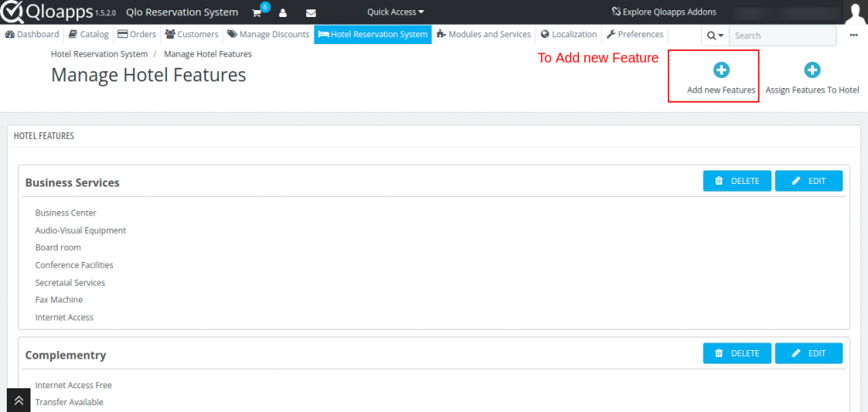Image resolution: width=868 pixels, height=412 pixels.
Task: Click Explore Qloapps Addons link
Action: [x=663, y=12]
